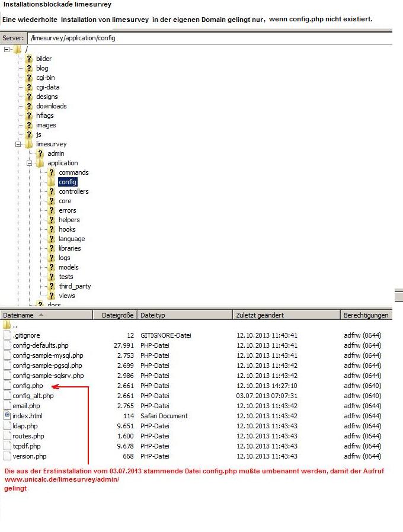Click the server path input field

pyautogui.click(x=210, y=38)
